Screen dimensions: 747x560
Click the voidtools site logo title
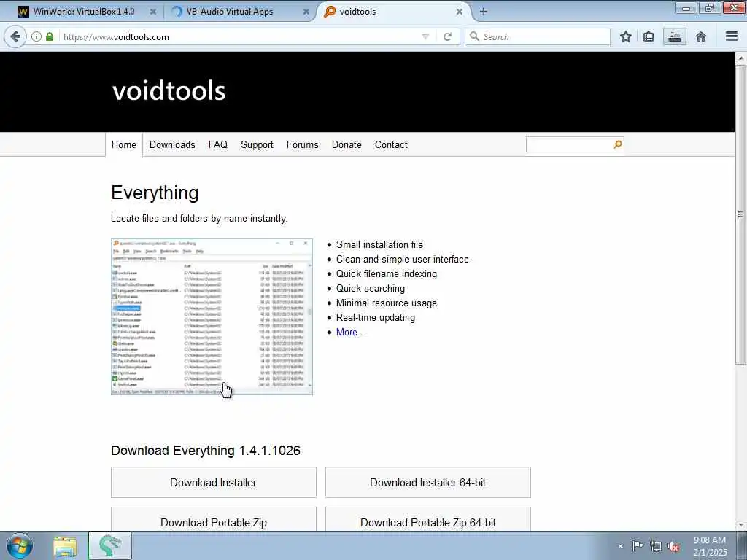click(169, 90)
